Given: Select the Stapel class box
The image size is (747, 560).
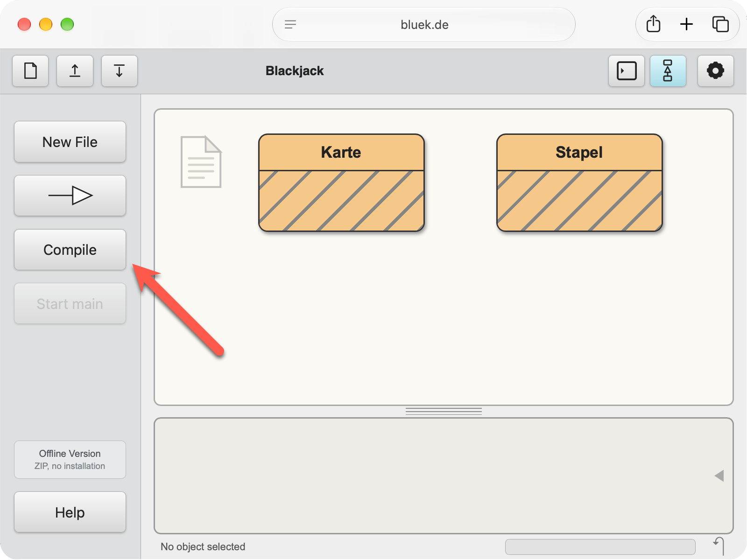Looking at the screenshot, I should (x=579, y=183).
